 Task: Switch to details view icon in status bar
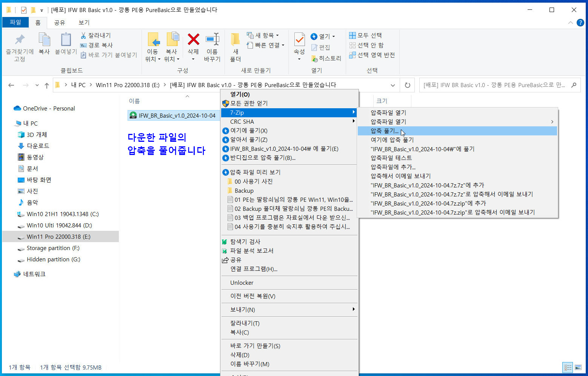(568, 367)
